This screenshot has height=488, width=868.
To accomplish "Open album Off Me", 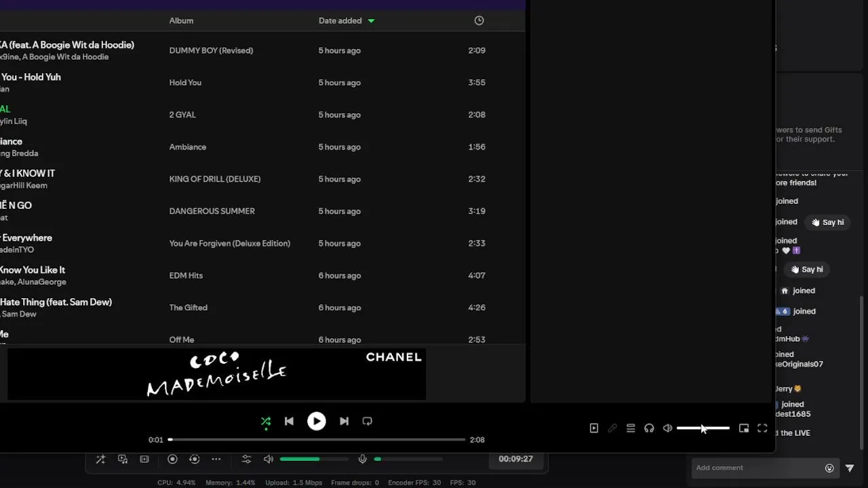I will 182,340.
